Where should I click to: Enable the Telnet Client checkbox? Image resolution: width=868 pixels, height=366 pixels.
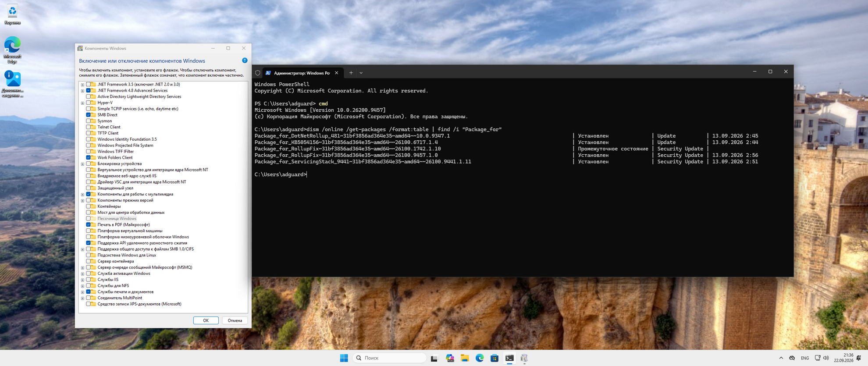88,127
